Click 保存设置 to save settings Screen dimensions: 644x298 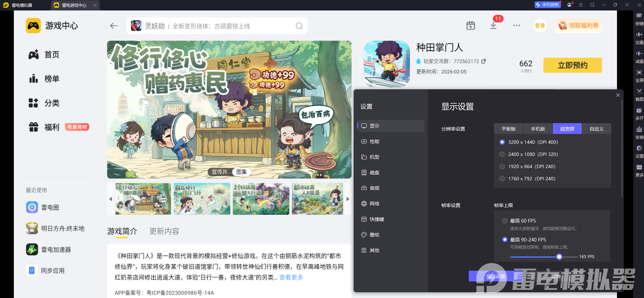496,276
